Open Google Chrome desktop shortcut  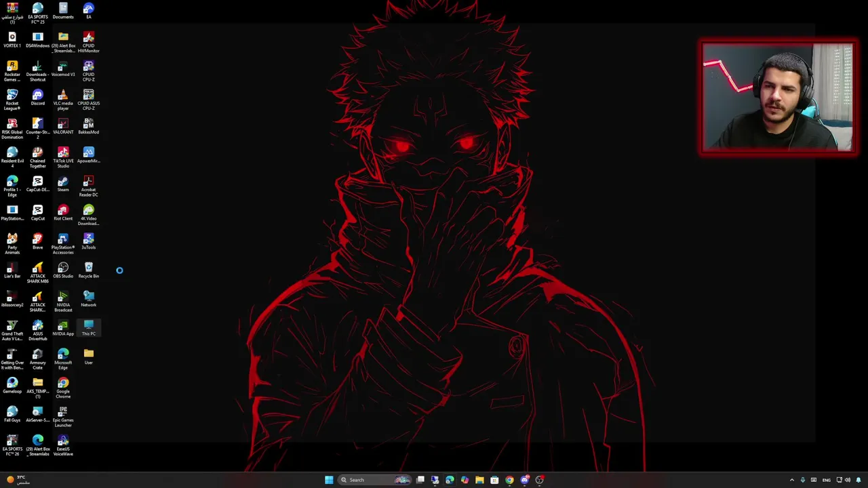click(63, 388)
